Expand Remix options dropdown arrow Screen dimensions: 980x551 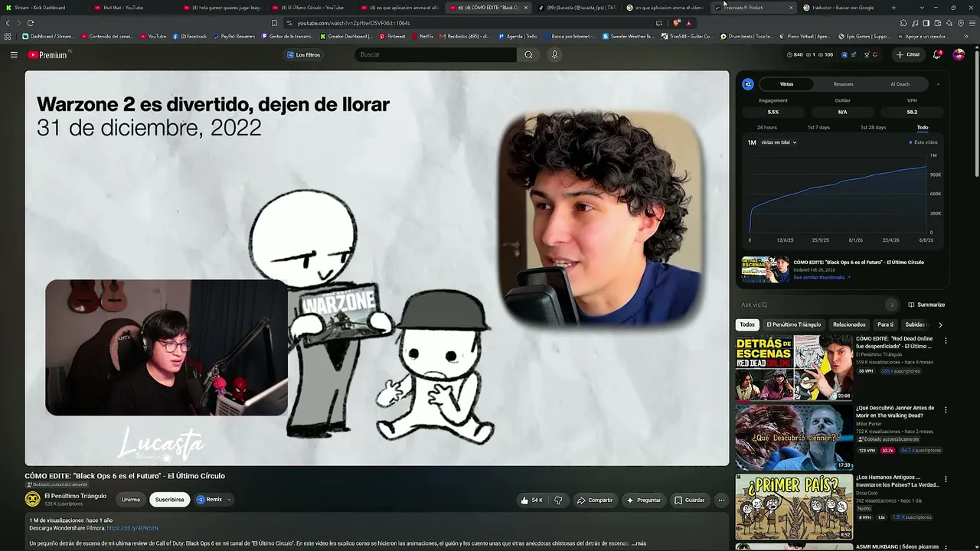(228, 500)
